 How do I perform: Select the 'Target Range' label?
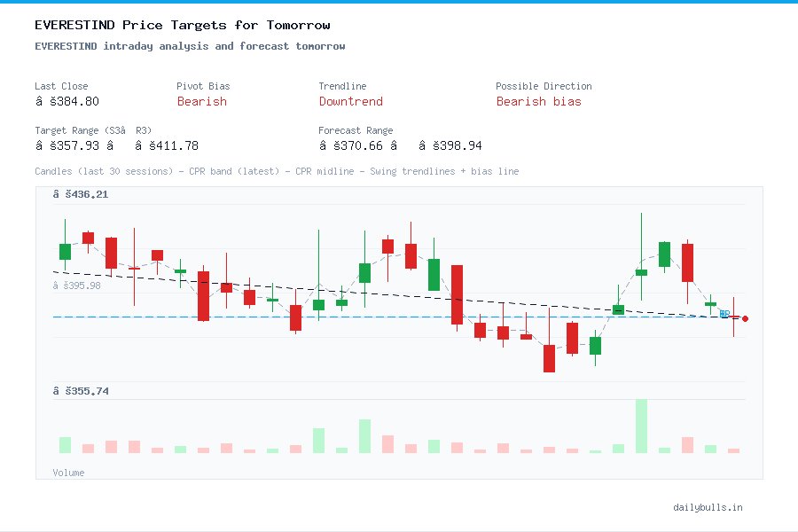(x=93, y=130)
